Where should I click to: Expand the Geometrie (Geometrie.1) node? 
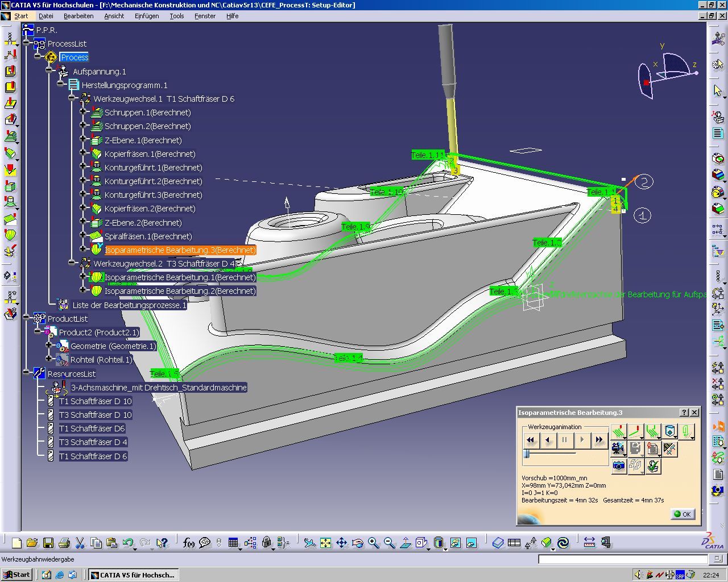tap(49, 346)
